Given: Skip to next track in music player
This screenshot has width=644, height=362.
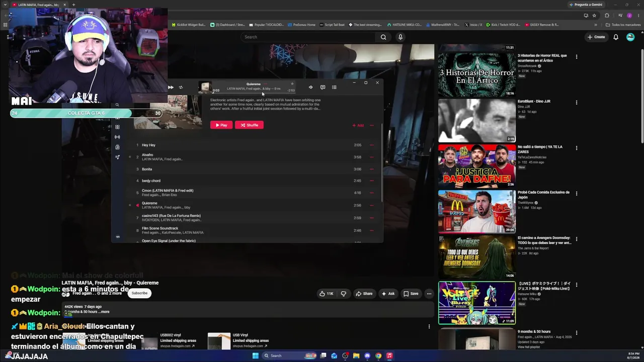Looking at the screenshot, I should 171,87.
